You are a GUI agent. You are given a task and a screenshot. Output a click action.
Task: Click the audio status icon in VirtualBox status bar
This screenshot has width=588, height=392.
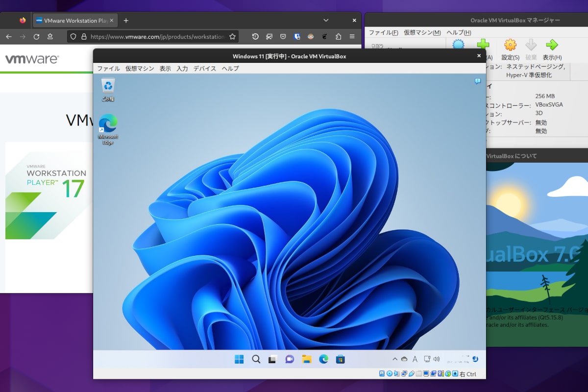tap(396, 374)
